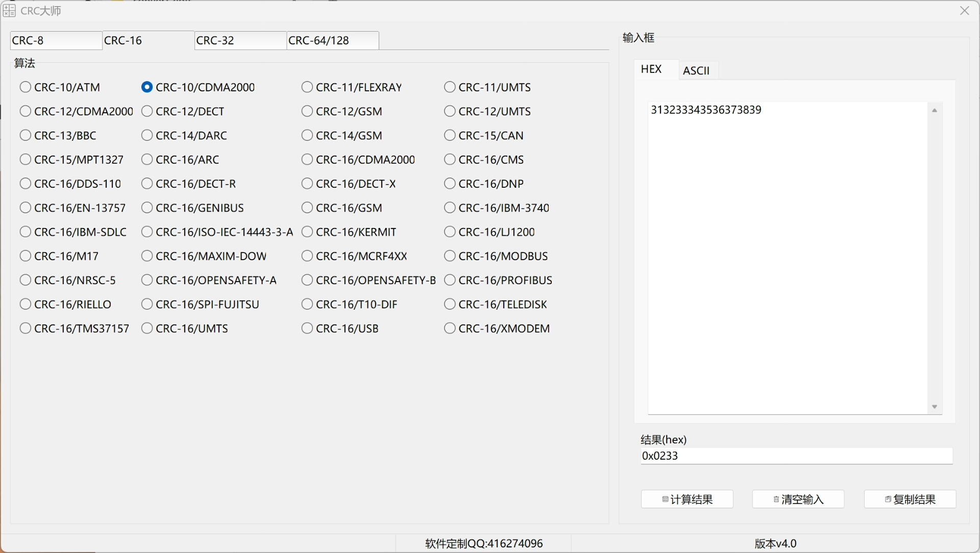The height and width of the screenshot is (553, 980).
Task: Select CRC-12/DECT algorithm
Action: tap(147, 111)
